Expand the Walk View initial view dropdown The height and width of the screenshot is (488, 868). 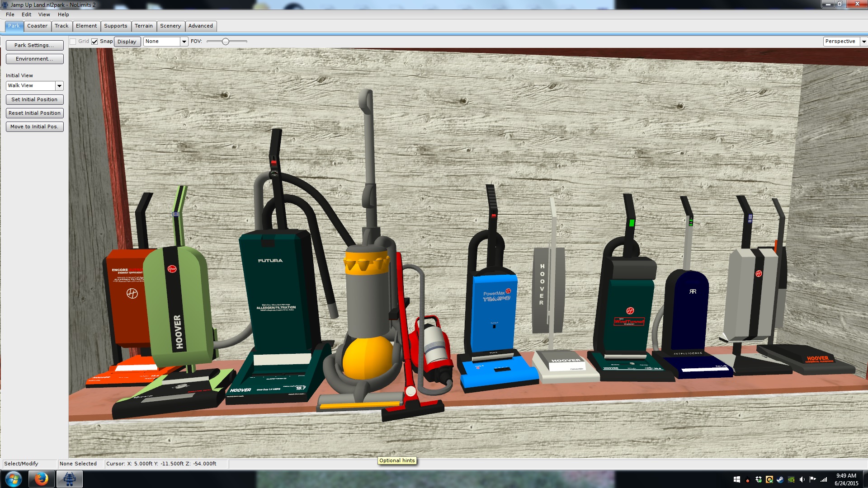(x=59, y=86)
